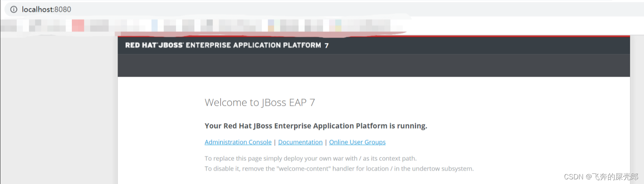
Task: Click the Welcome to JBoss EAP 7 heading
Action: (260, 102)
